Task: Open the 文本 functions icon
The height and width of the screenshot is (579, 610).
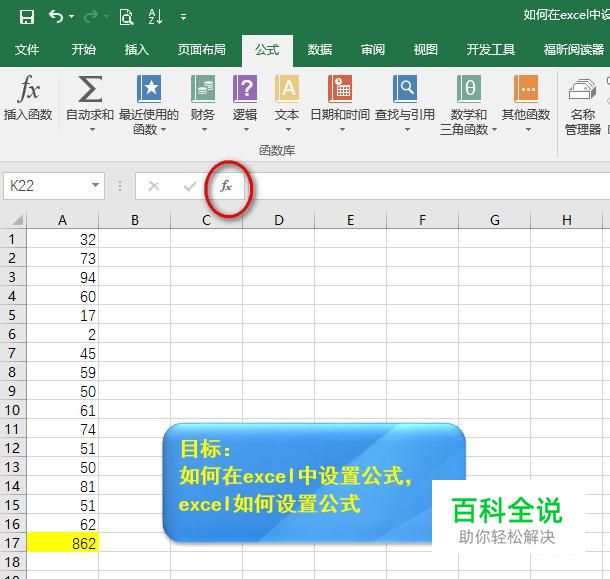Action: point(287,88)
